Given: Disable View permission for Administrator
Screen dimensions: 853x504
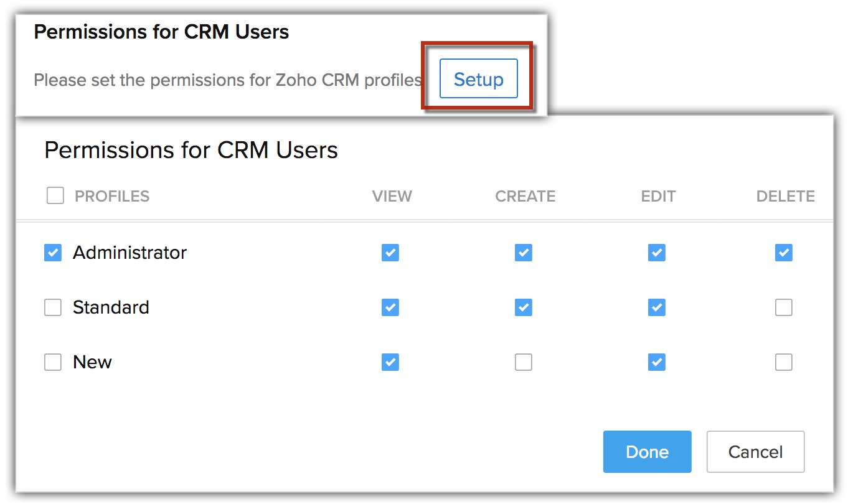Looking at the screenshot, I should [390, 253].
